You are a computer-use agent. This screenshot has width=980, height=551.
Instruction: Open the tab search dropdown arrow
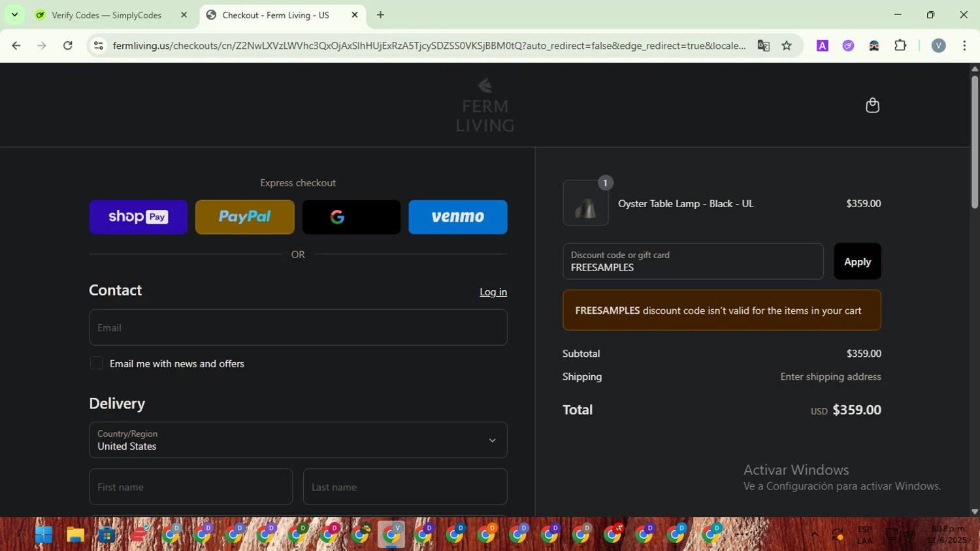click(14, 14)
